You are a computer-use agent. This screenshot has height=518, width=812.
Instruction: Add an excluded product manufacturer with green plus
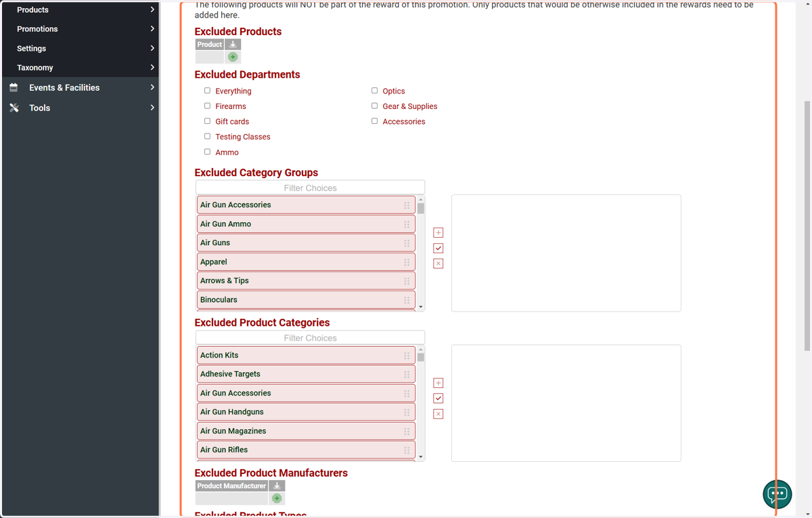(277, 498)
